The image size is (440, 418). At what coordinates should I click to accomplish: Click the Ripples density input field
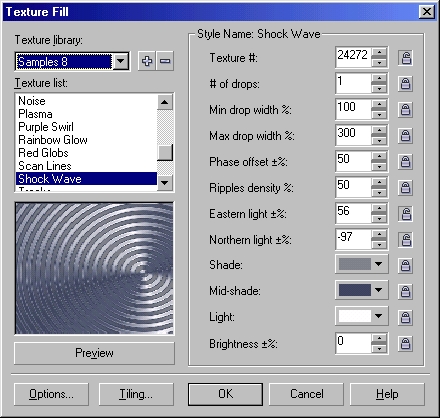coord(353,187)
